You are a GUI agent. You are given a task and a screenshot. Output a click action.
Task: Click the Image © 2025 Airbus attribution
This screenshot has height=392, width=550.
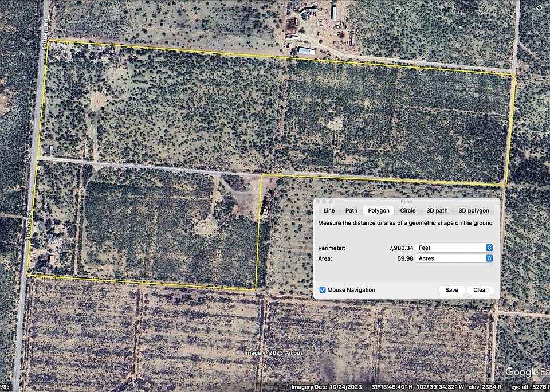(273, 353)
